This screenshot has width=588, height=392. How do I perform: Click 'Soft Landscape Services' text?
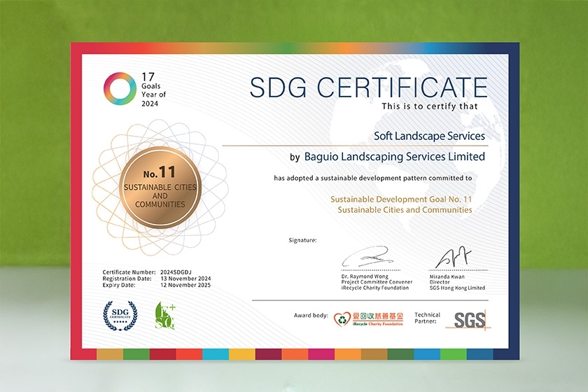click(429, 136)
